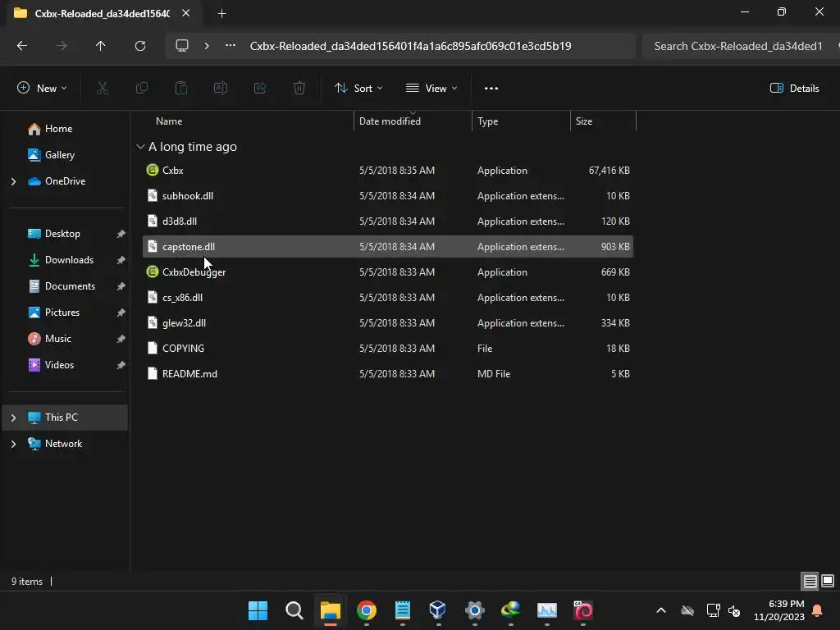The width and height of the screenshot is (840, 630).
Task: Select OneDrive in the sidebar
Action: tap(65, 181)
